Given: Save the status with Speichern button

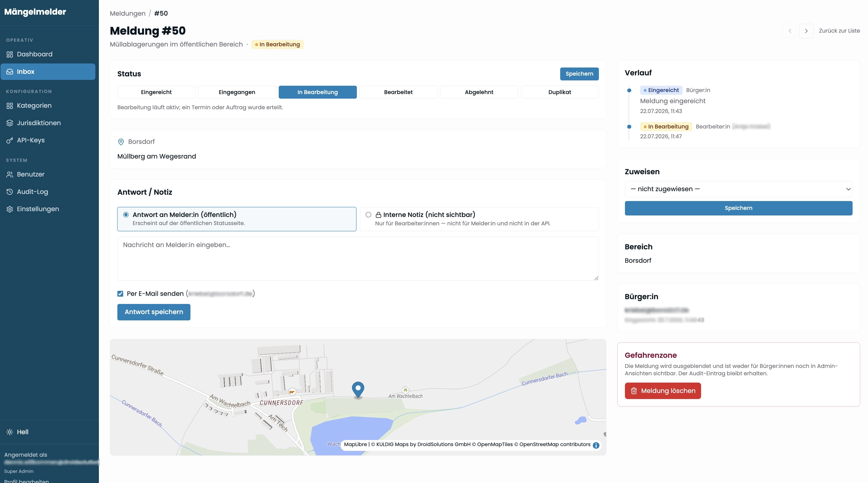Looking at the screenshot, I should [579, 74].
